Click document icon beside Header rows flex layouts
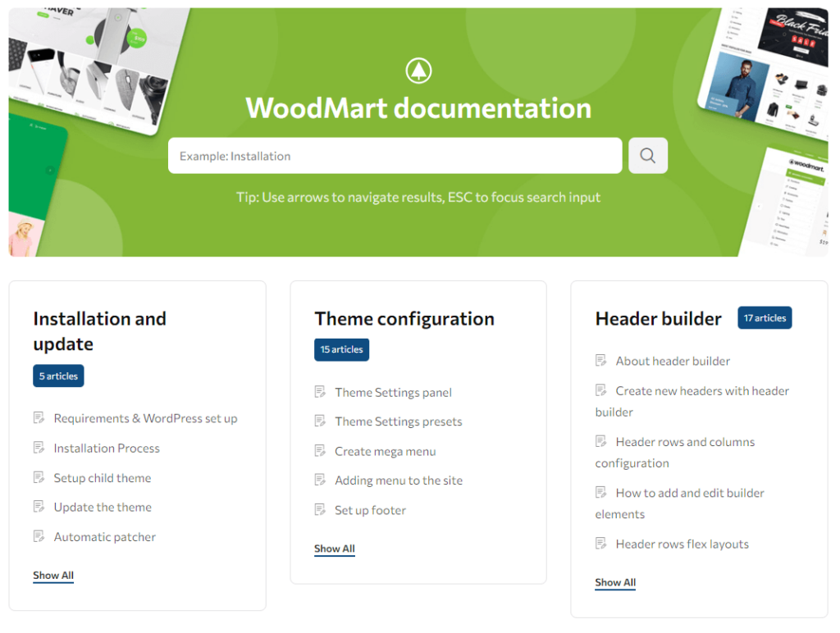840x633 pixels. 601,544
